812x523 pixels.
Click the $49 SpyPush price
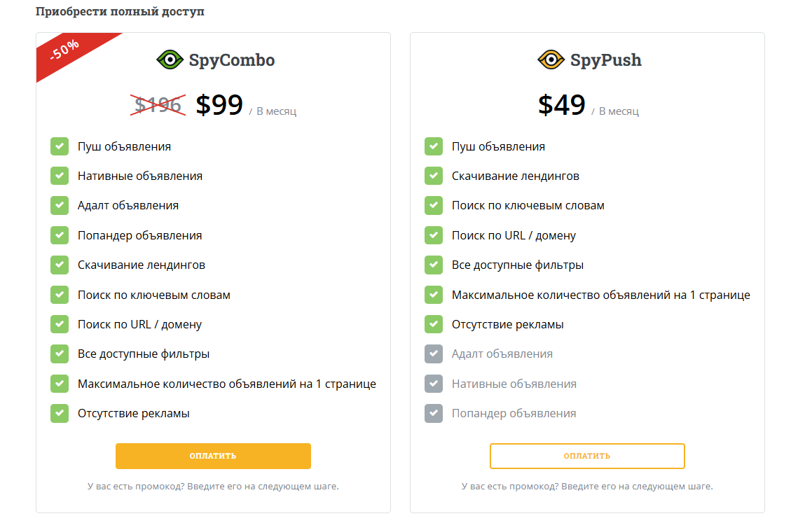click(562, 105)
